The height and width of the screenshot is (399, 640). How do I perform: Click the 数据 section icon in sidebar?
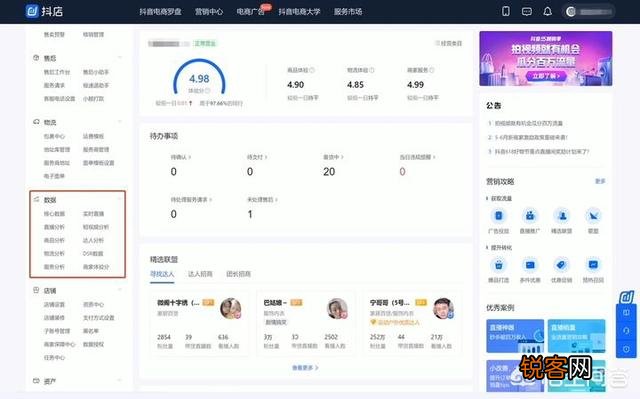pos(36,200)
